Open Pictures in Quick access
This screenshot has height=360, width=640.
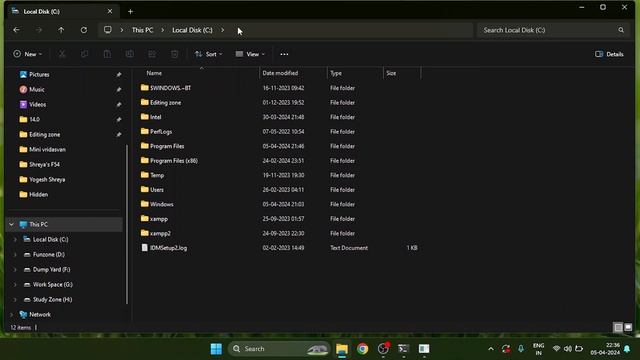[x=39, y=75]
